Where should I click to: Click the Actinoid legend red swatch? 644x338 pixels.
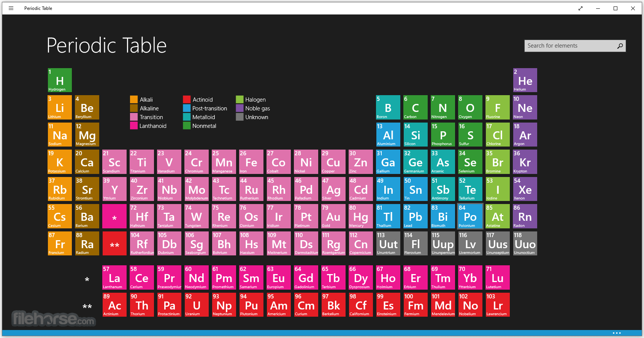(187, 99)
